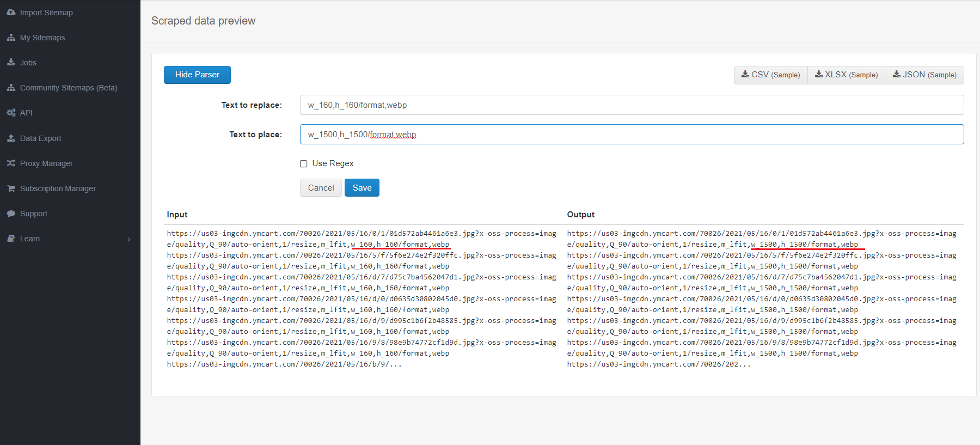This screenshot has height=445, width=980.
Task: Click the Data Export upload icon
Action: 11,138
